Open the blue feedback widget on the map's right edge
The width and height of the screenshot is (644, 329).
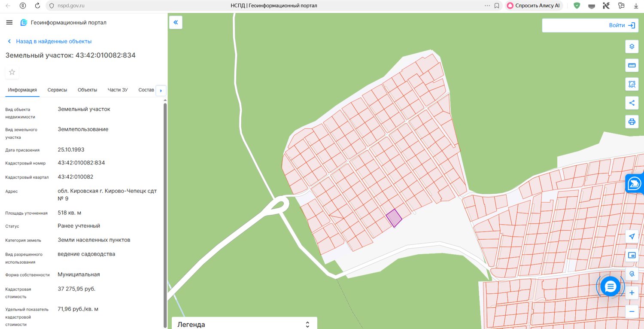[x=635, y=184]
